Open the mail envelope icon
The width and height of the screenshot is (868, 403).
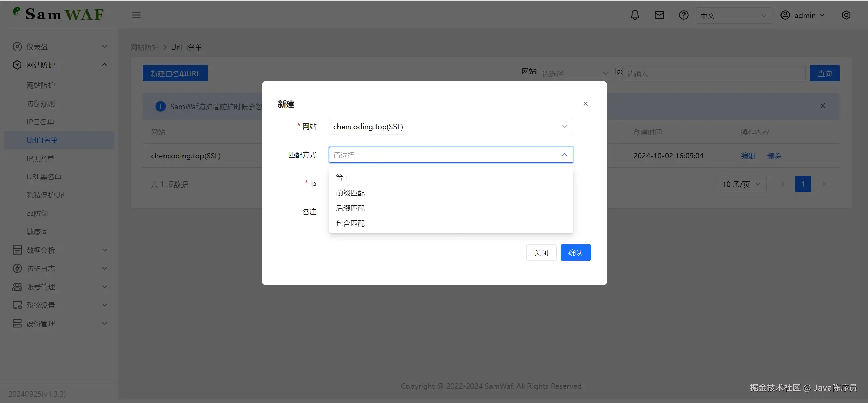pyautogui.click(x=659, y=15)
